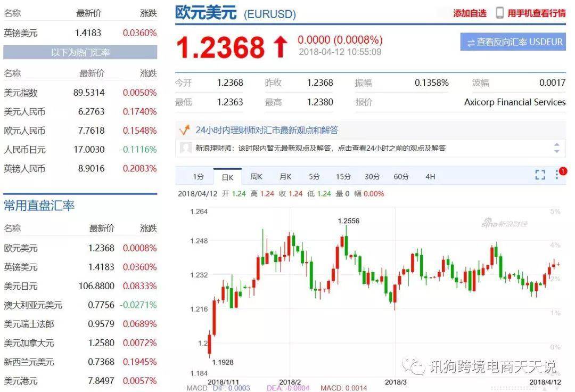Switch to the 4H chart tab
The width and height of the screenshot is (575, 392).
coord(430,176)
